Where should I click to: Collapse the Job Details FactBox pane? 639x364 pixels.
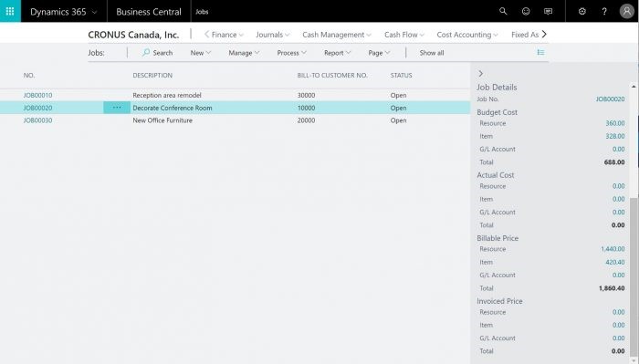tap(481, 74)
